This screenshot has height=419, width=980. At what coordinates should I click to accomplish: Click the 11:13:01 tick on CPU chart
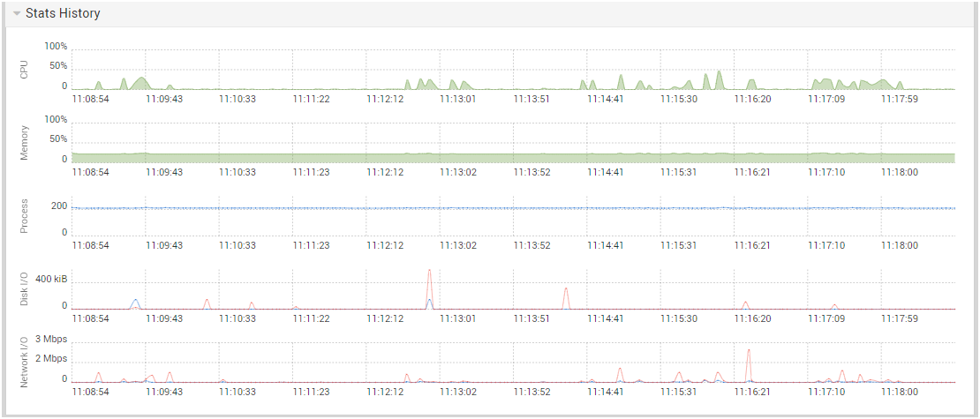458,99
